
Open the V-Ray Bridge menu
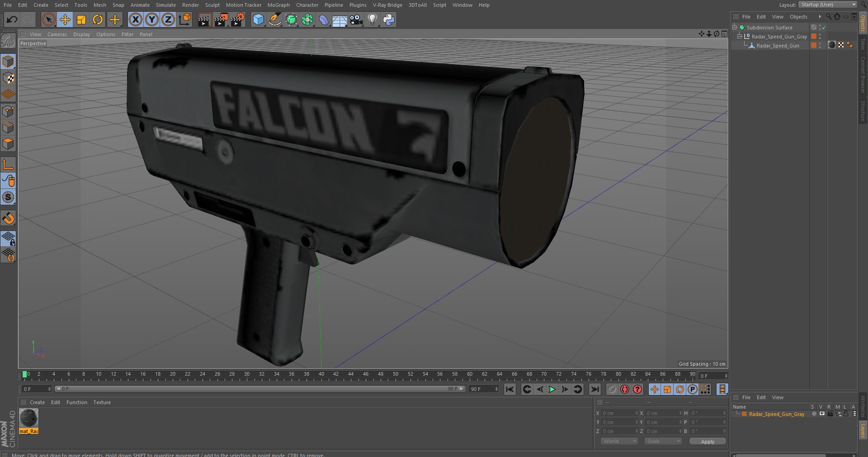tap(387, 5)
